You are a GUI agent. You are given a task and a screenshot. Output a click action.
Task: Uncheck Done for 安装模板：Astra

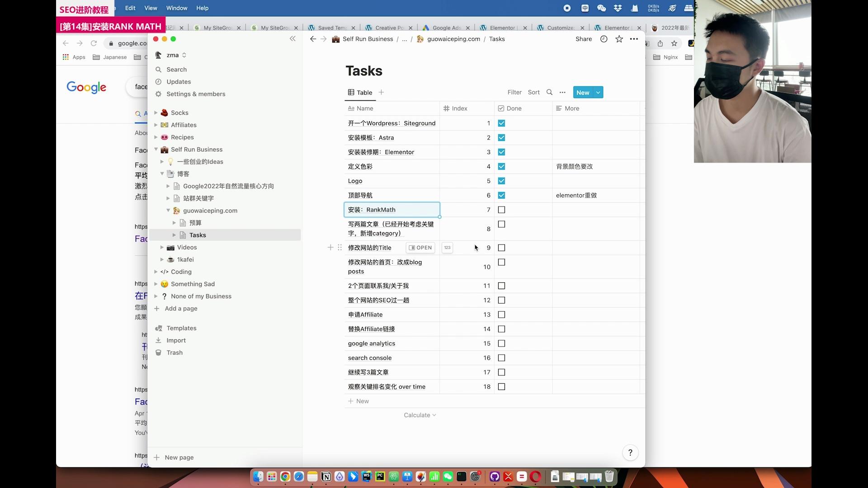(501, 137)
